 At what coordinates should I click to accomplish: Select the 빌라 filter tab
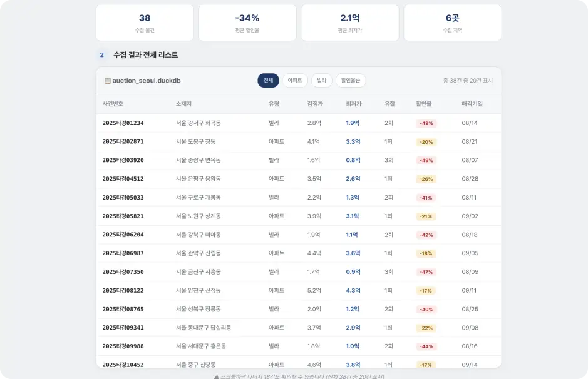tap(321, 81)
